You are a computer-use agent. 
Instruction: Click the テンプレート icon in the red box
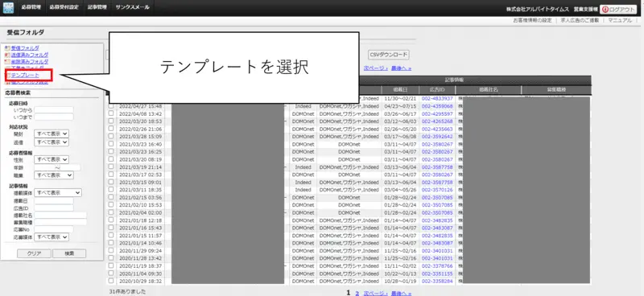coord(9,75)
